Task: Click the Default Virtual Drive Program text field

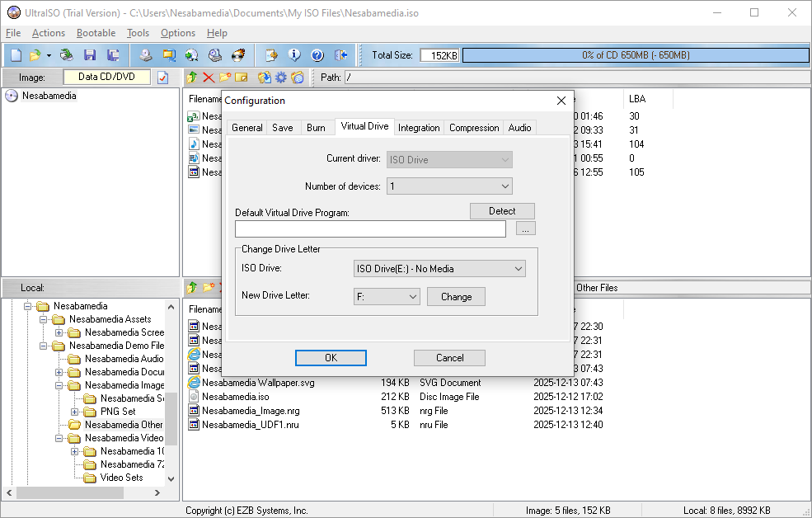Action: [370, 229]
